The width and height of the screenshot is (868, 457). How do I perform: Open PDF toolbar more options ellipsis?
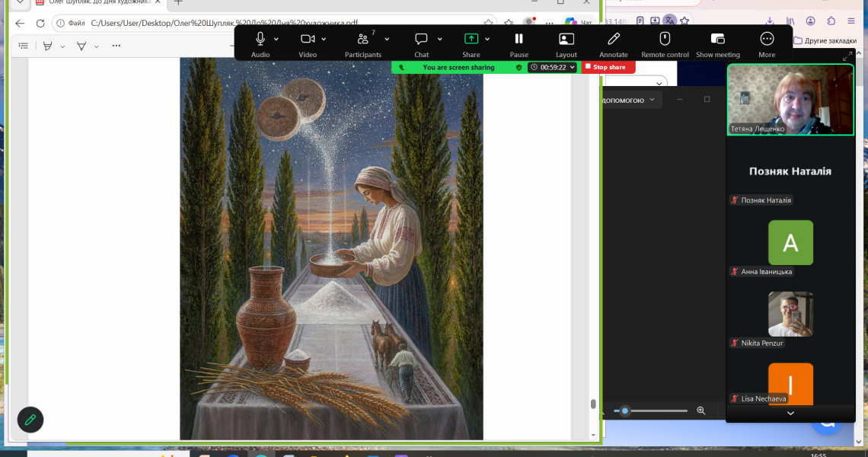click(x=116, y=46)
